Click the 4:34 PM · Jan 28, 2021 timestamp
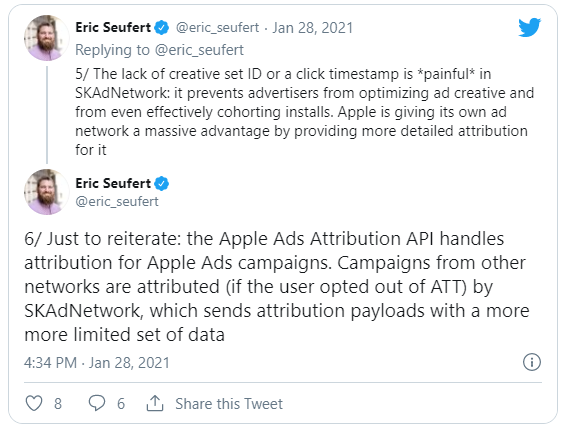 [x=97, y=363]
